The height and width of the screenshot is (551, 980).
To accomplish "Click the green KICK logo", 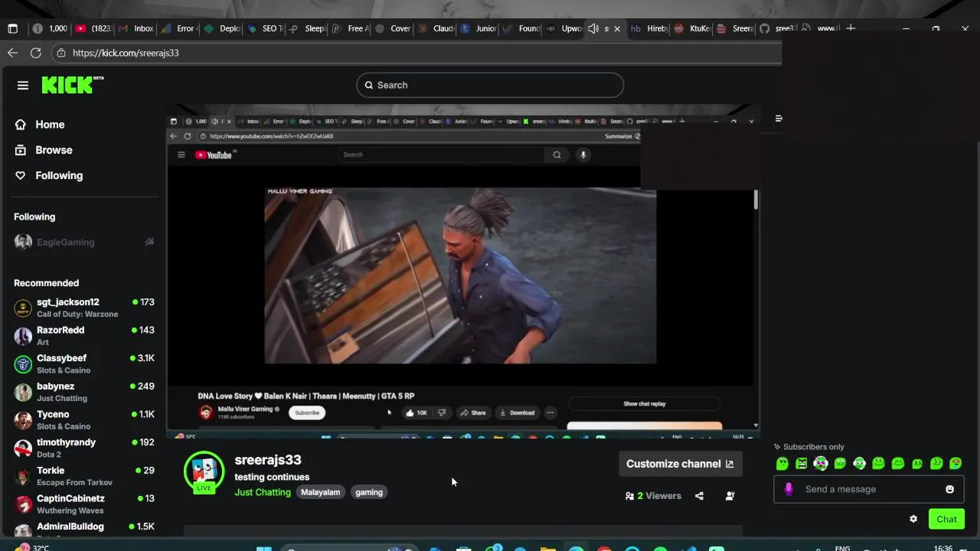I will [72, 84].
